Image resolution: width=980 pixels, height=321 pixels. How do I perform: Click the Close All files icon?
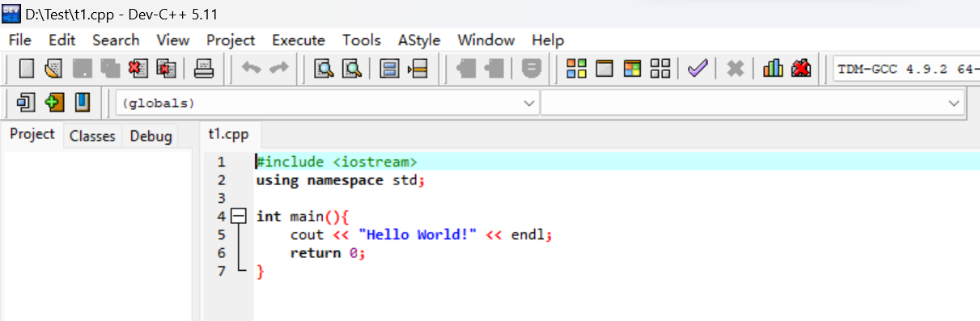coord(167,69)
